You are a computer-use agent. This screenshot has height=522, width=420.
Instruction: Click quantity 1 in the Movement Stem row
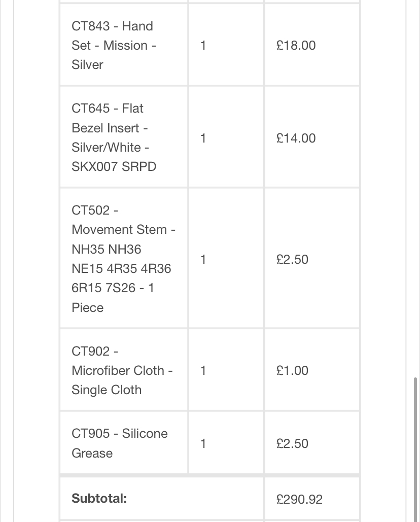pos(203,259)
